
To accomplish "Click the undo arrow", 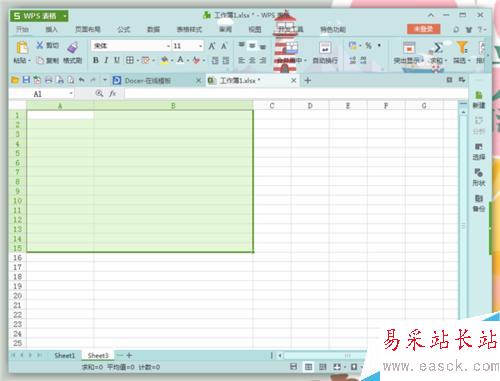I will [x=82, y=80].
